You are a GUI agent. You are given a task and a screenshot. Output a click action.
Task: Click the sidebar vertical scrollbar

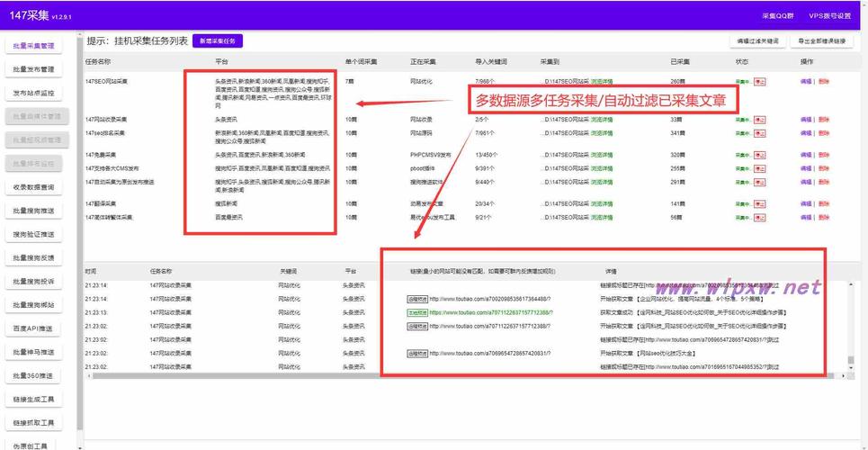[80, 233]
